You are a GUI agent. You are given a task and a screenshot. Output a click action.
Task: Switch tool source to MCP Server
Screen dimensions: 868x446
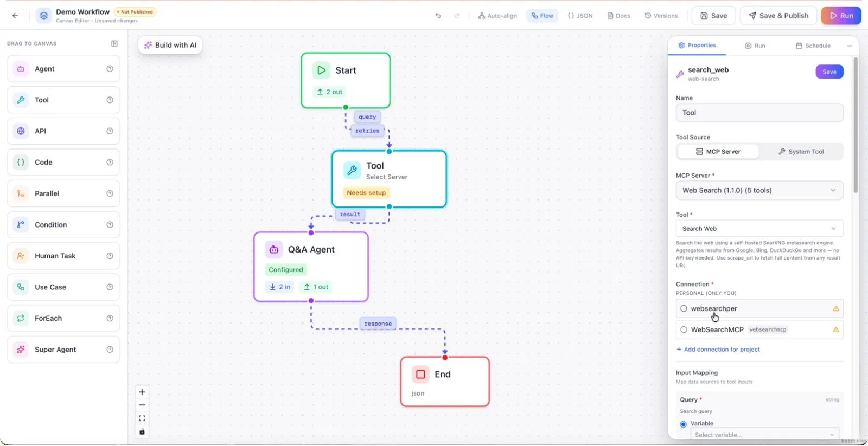(718, 152)
